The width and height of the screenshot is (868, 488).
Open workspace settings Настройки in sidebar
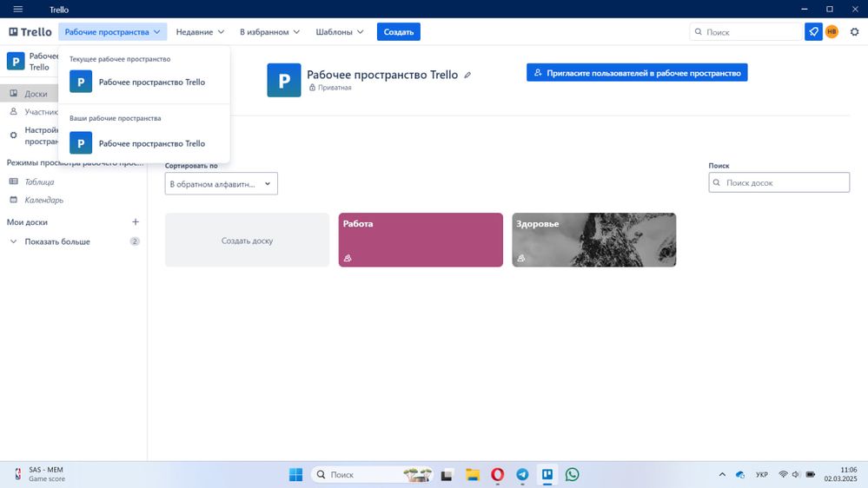[x=33, y=135]
